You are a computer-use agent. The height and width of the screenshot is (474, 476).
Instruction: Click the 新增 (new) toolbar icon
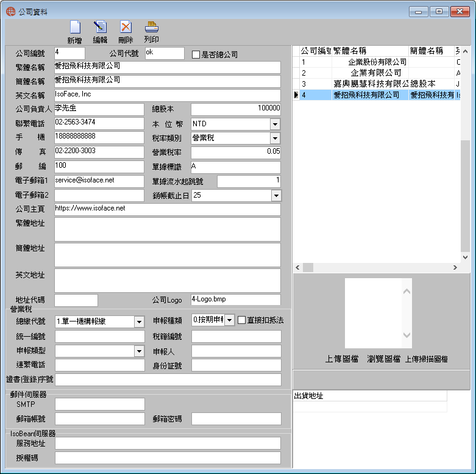pos(75,32)
